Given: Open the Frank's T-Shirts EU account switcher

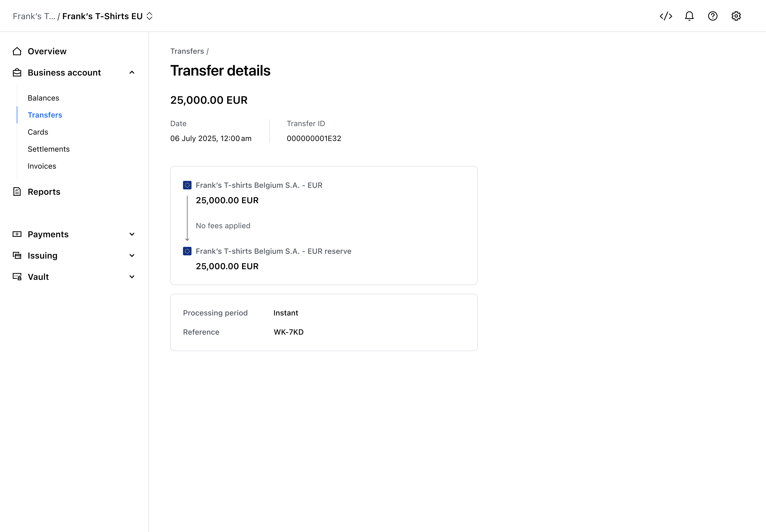Looking at the screenshot, I should pos(150,16).
